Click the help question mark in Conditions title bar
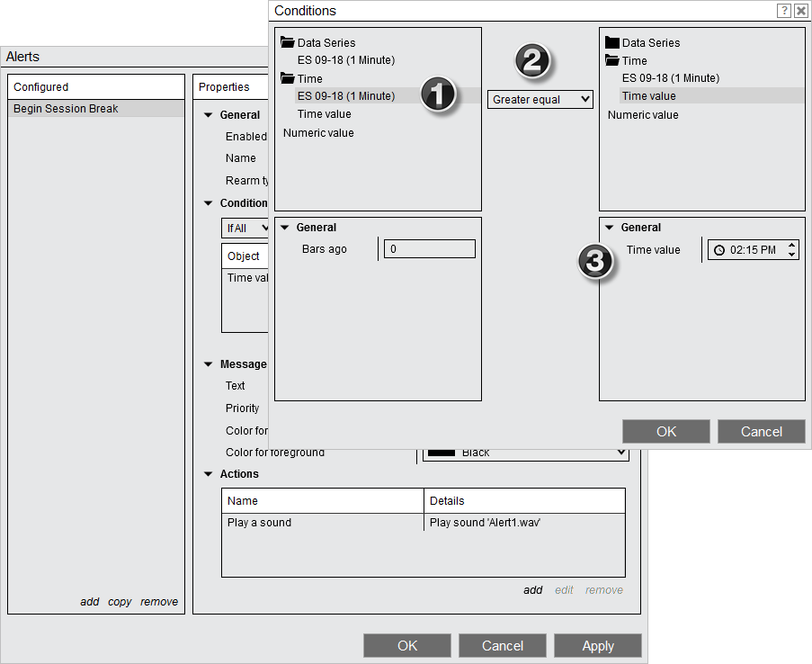812x664 pixels. [783, 11]
